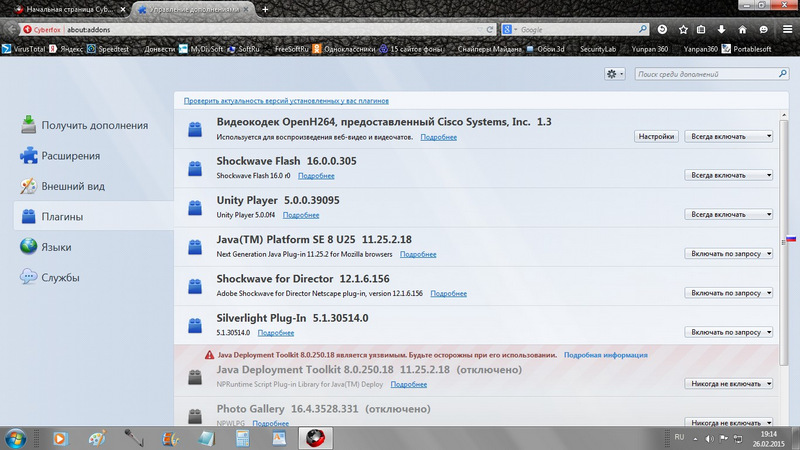Open the Paint palette taskbar icon
Screen dimensions: 800x450
(x=97, y=438)
